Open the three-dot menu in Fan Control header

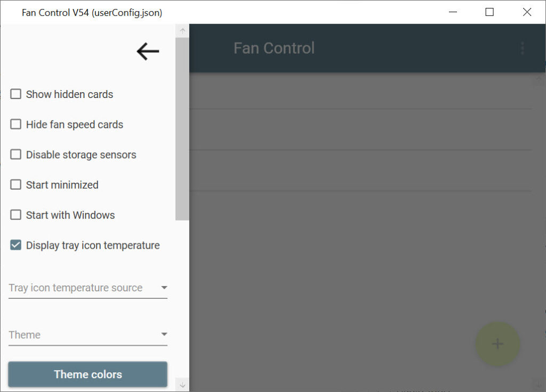coord(523,48)
